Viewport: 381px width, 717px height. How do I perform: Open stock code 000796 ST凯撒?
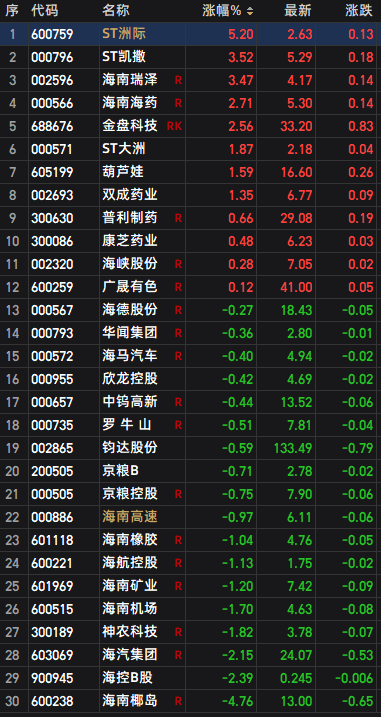click(x=52, y=57)
